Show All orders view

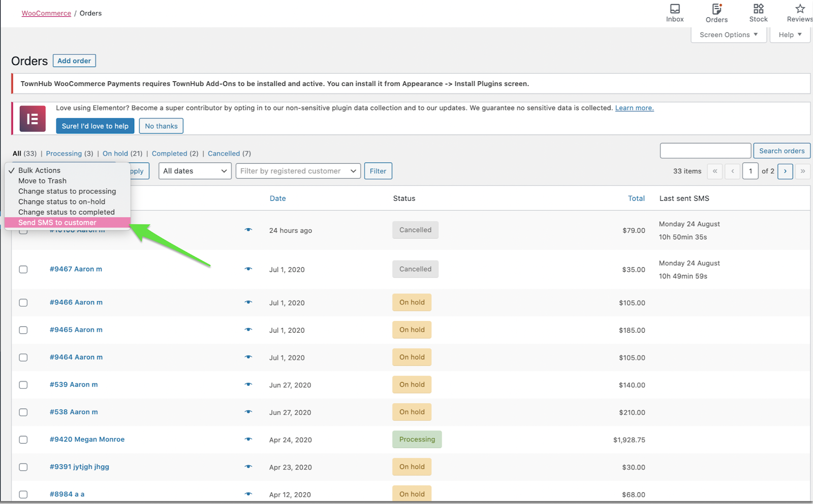pos(17,153)
